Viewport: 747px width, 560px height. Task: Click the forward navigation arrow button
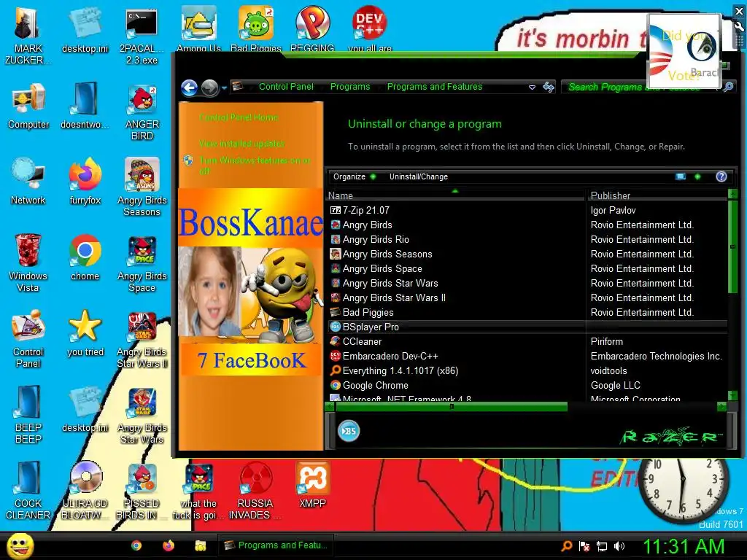pyautogui.click(x=209, y=87)
